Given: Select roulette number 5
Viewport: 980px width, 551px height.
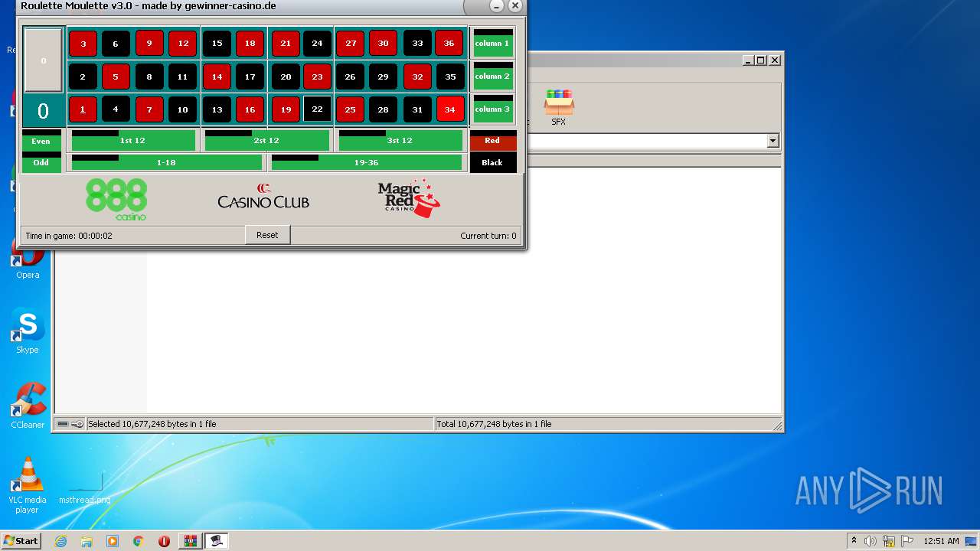Looking at the screenshot, I should [116, 77].
